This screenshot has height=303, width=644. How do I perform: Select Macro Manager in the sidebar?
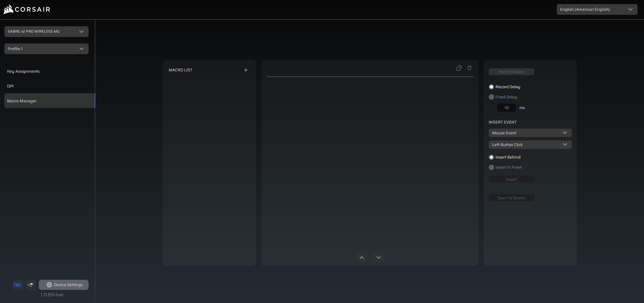tap(50, 101)
